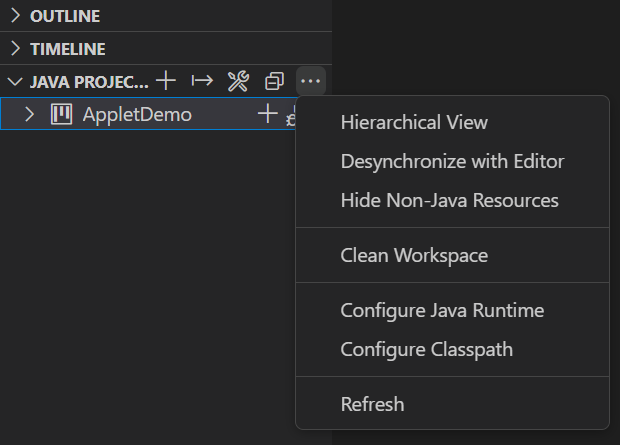Click the plus icon in Java Projects header

click(166, 80)
